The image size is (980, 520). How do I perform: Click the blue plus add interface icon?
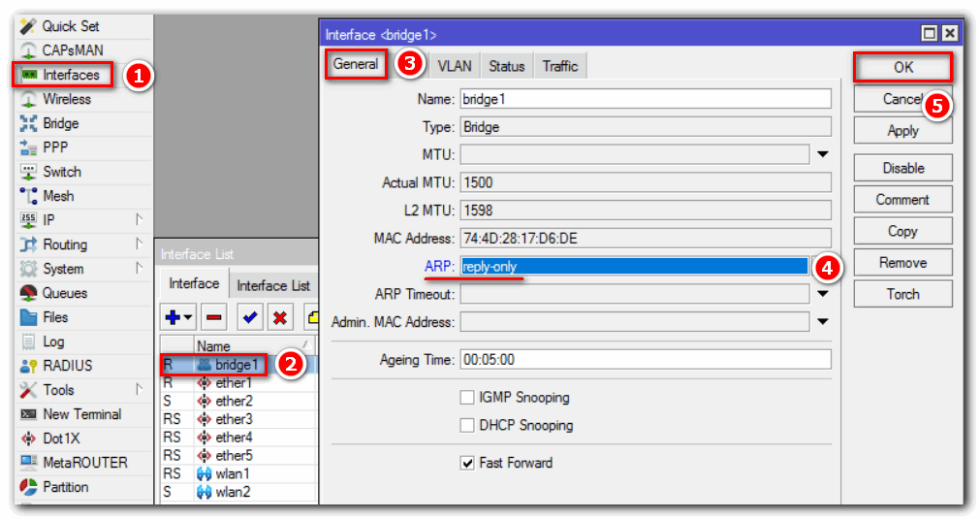(174, 317)
